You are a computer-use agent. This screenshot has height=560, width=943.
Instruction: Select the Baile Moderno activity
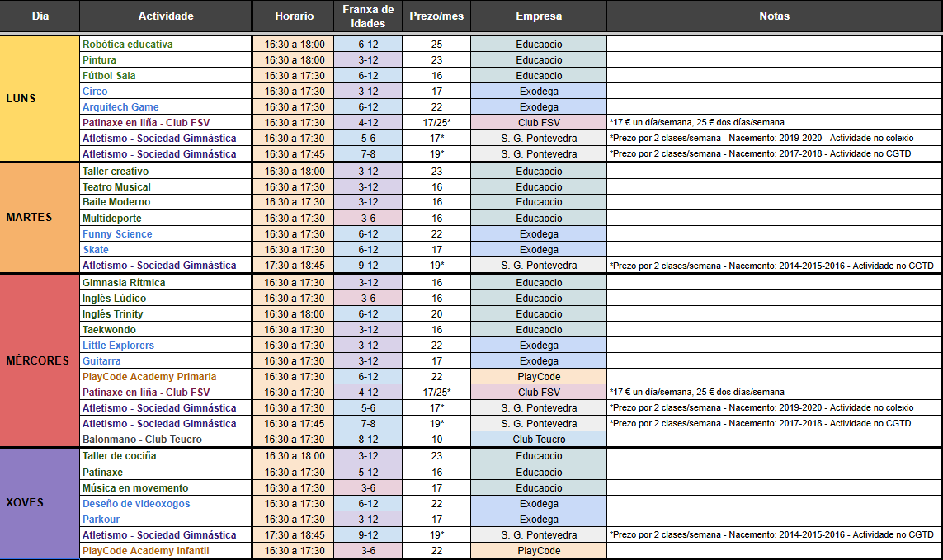(x=165, y=202)
